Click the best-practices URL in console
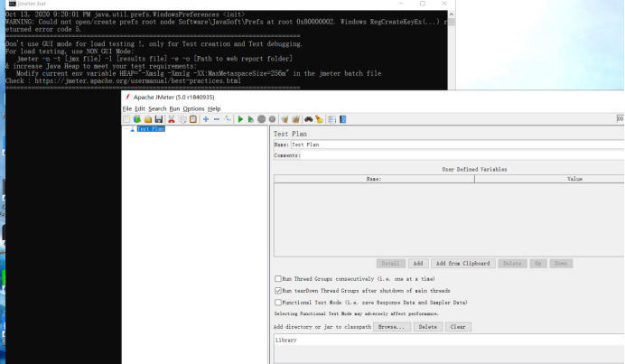 coord(137,81)
